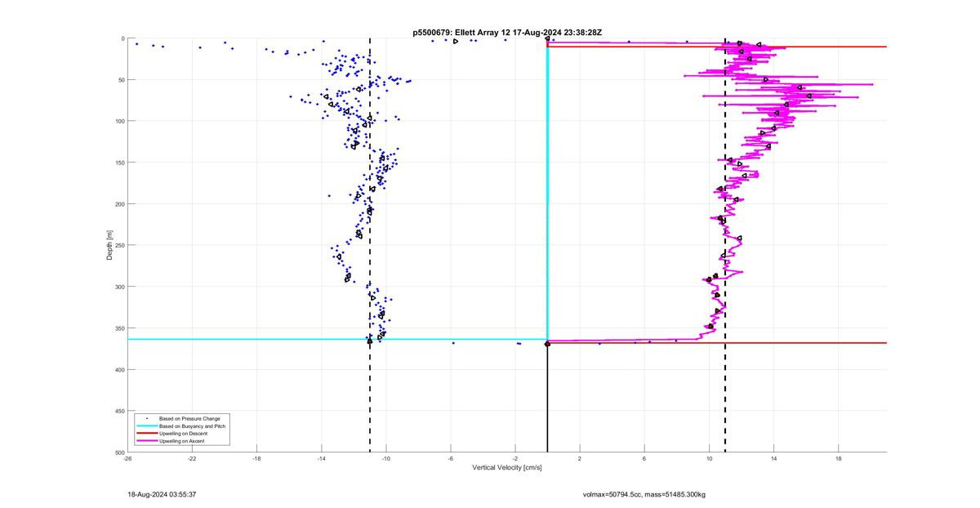Click the black dashed vertical line near -11 cm/s
This screenshot has height=508, width=980.
370,245
